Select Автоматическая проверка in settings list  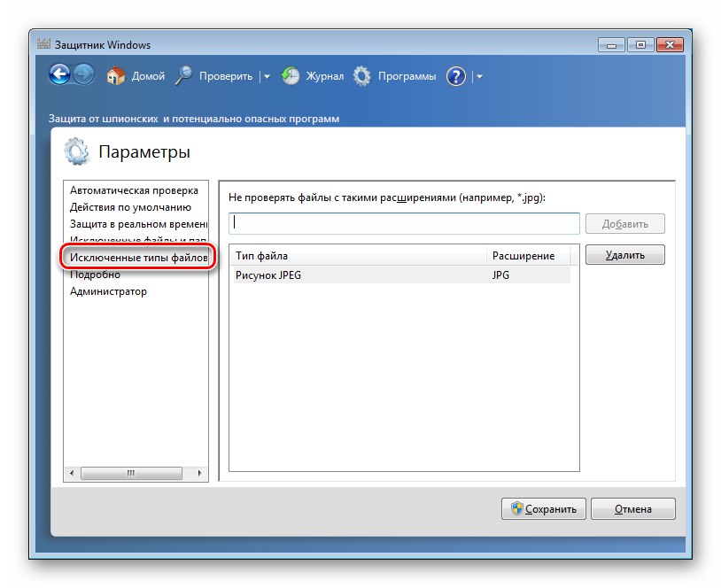click(x=136, y=190)
